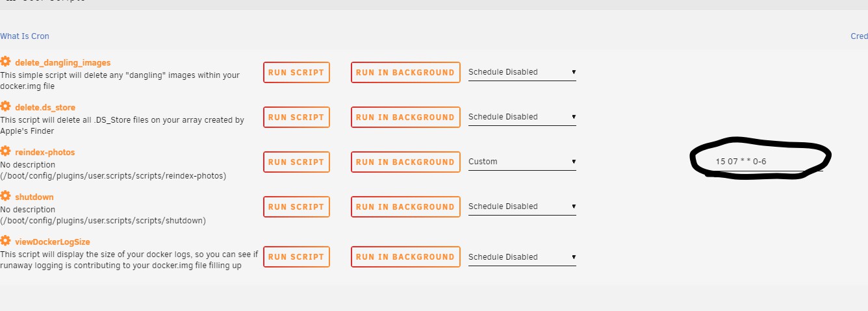Click the Cred link at the right edge
The height and width of the screenshot is (311, 868).
(x=859, y=36)
